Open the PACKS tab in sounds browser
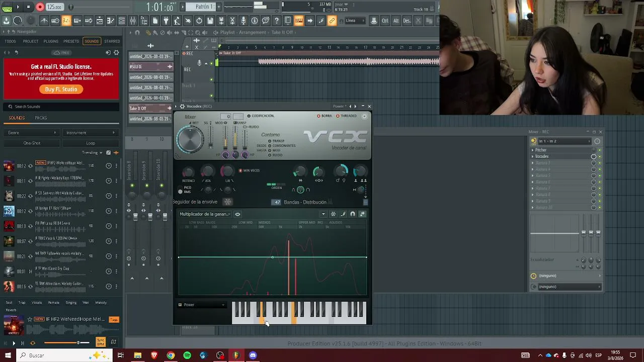This screenshot has height=362, width=644. pos(41,118)
